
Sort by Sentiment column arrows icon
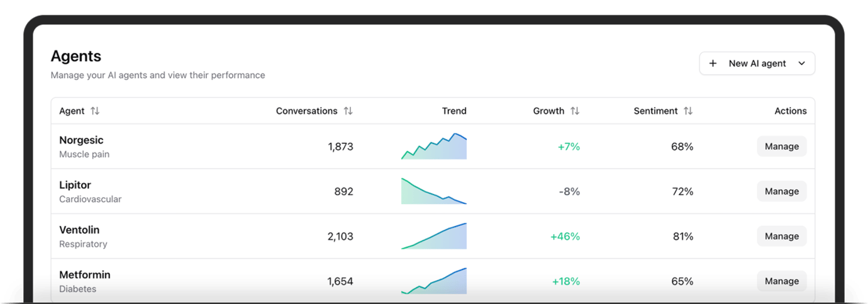coord(687,111)
